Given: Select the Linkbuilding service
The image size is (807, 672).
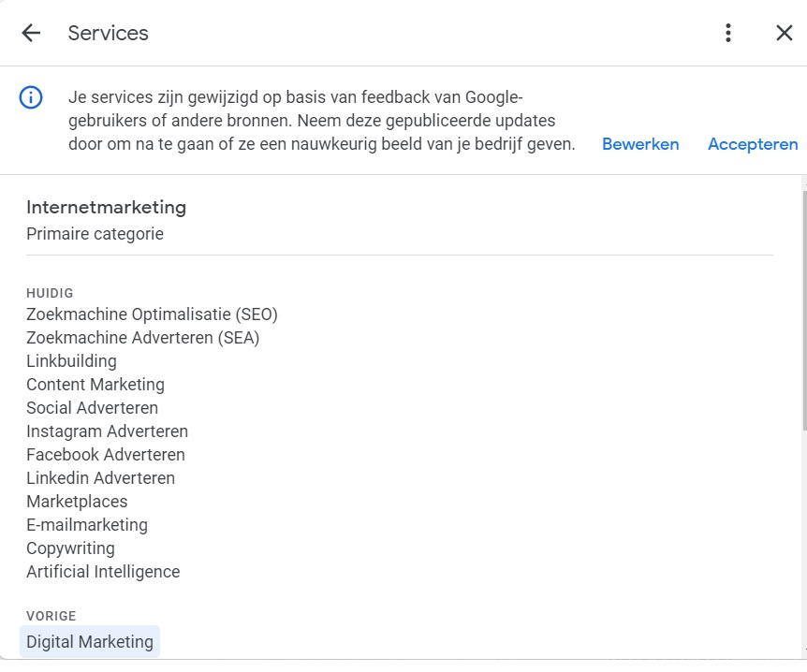Looking at the screenshot, I should [x=71, y=360].
